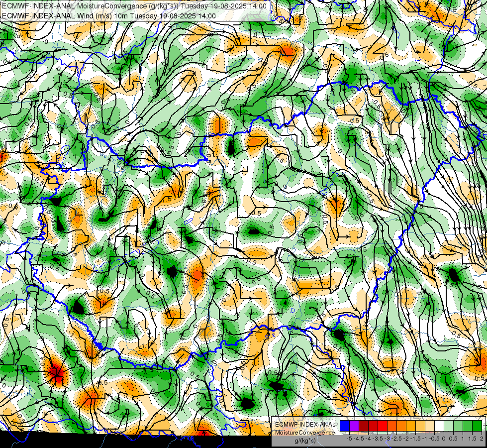Viewport: 487px width, 448px height.
Task: Click 'MoistureConvergence' label in the legend box
Action: click(x=305, y=433)
